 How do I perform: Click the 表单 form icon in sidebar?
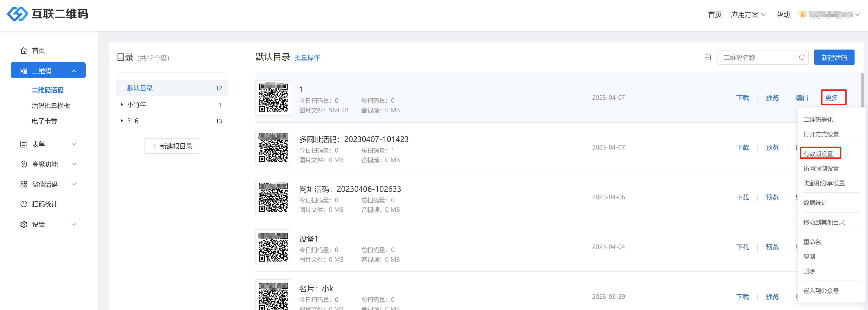click(x=24, y=144)
